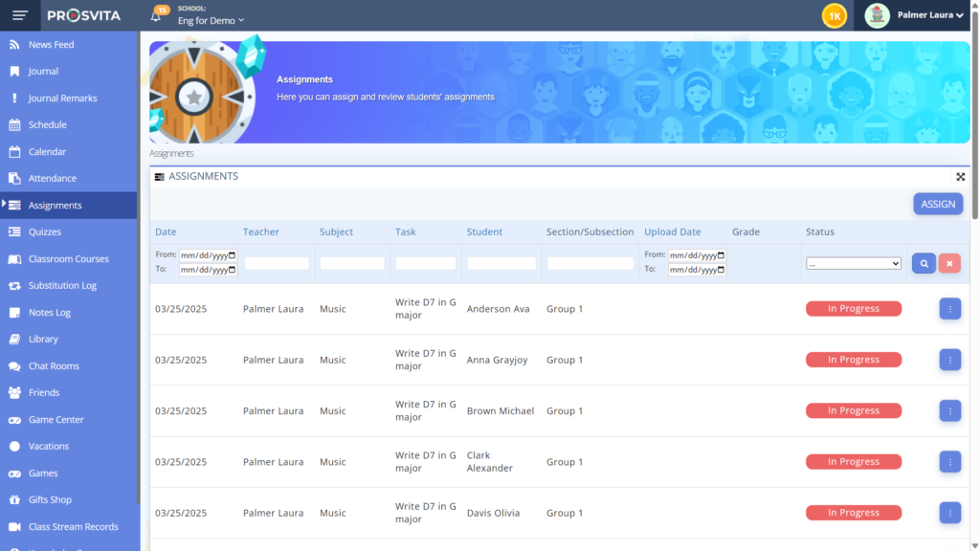Click the ASSIGN button

click(x=938, y=204)
